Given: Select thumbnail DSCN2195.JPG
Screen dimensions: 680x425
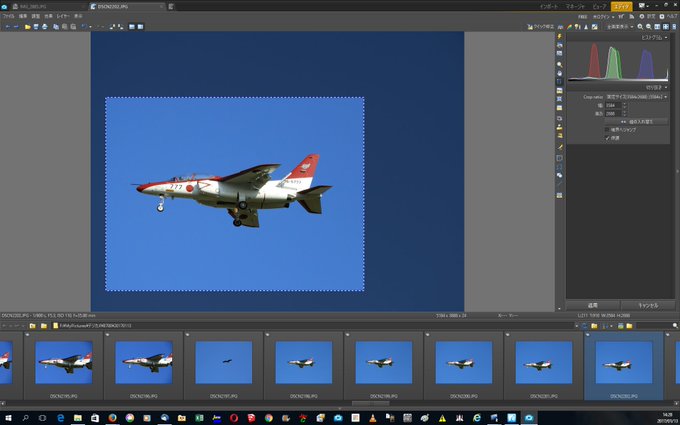Looking at the screenshot, I should (63, 366).
